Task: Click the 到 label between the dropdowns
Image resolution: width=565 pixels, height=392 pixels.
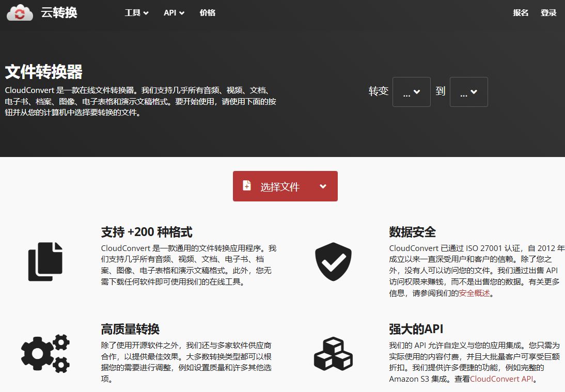Action: pyautogui.click(x=441, y=91)
